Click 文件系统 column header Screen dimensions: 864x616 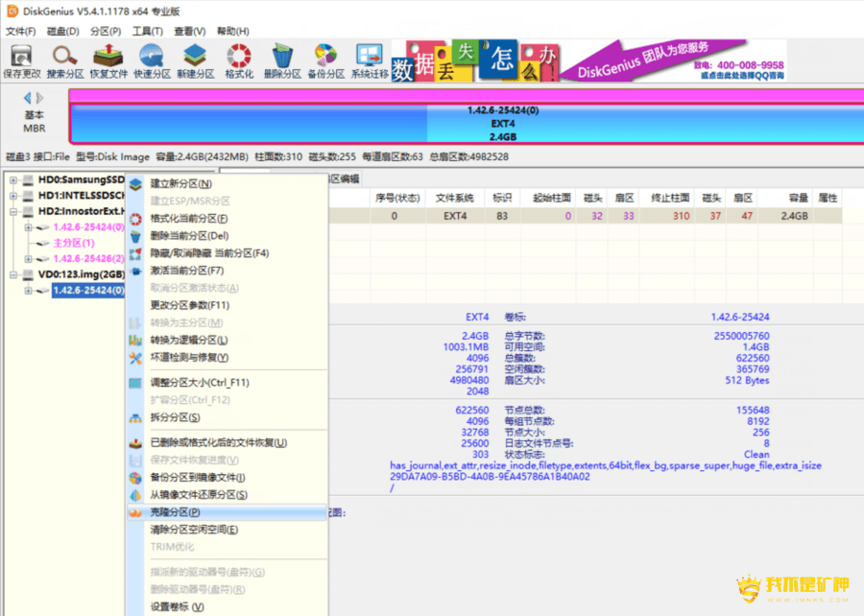pyautogui.click(x=455, y=199)
